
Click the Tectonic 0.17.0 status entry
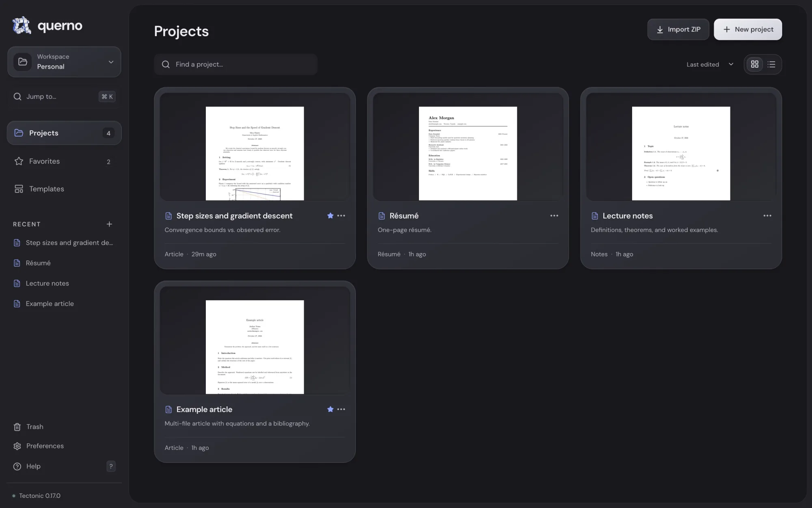coord(37,496)
